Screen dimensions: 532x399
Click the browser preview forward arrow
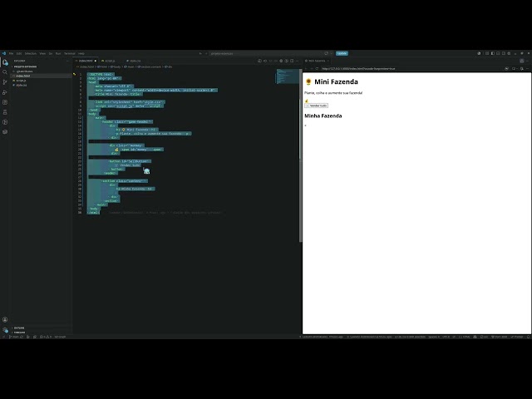312,68
